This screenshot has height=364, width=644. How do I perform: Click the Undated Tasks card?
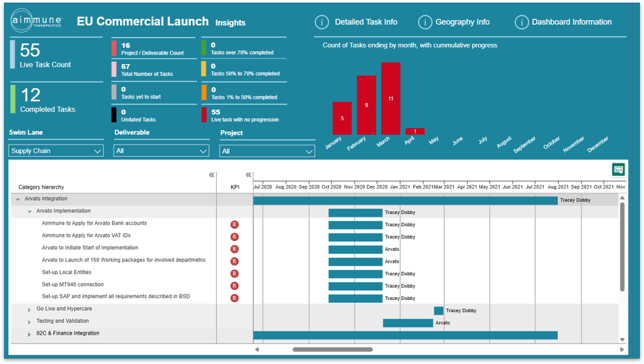[x=154, y=115]
